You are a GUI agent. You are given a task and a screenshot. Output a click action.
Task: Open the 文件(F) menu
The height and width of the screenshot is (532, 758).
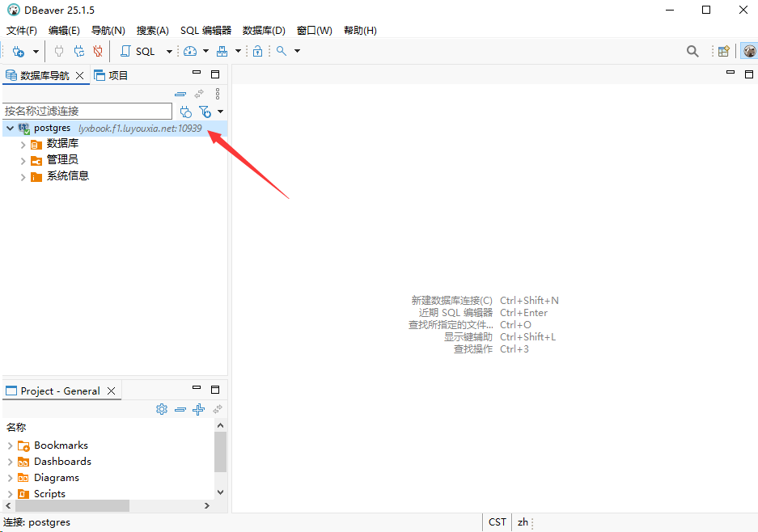tap(22, 31)
